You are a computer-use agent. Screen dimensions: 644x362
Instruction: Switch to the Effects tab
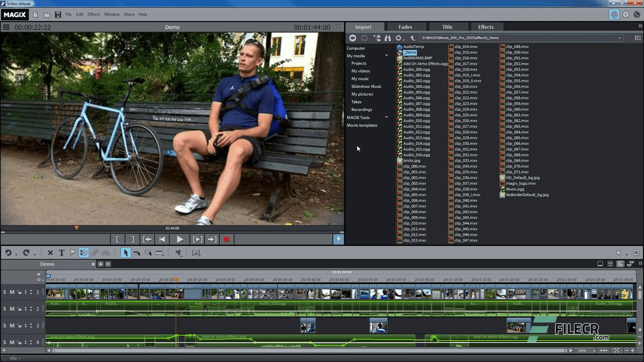486,27
